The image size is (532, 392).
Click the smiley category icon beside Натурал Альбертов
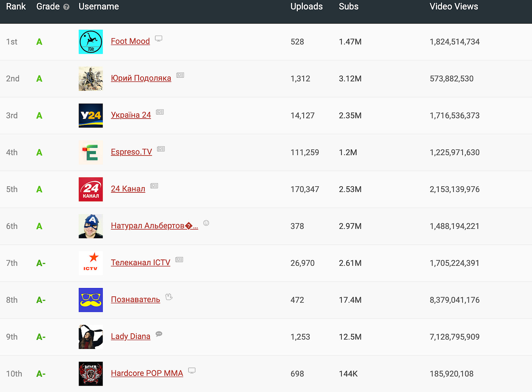click(x=206, y=223)
